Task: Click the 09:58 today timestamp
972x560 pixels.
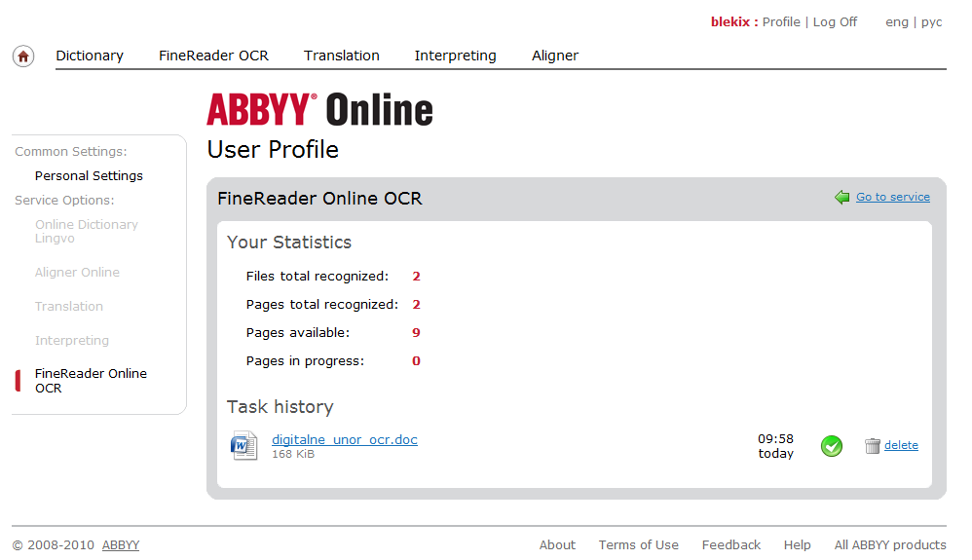Action: point(775,446)
